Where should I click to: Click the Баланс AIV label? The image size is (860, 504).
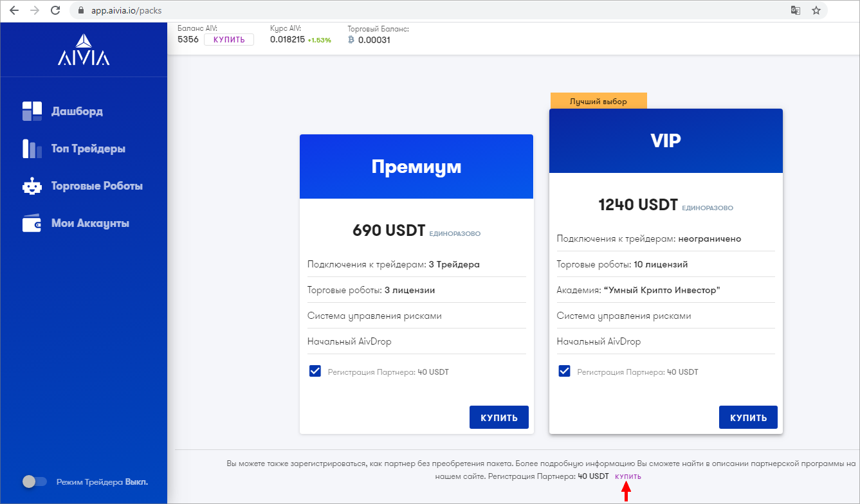click(197, 28)
